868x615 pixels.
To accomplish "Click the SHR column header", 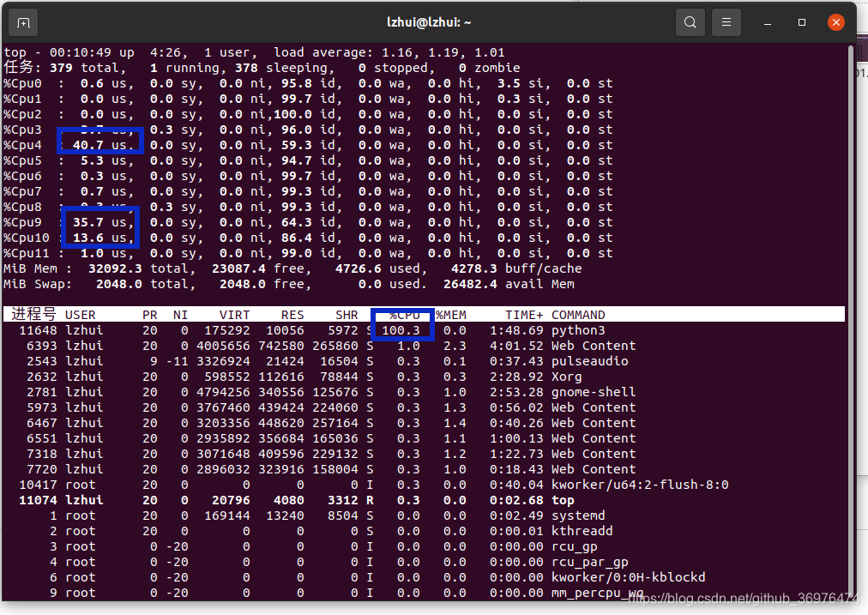I will 347,315.
